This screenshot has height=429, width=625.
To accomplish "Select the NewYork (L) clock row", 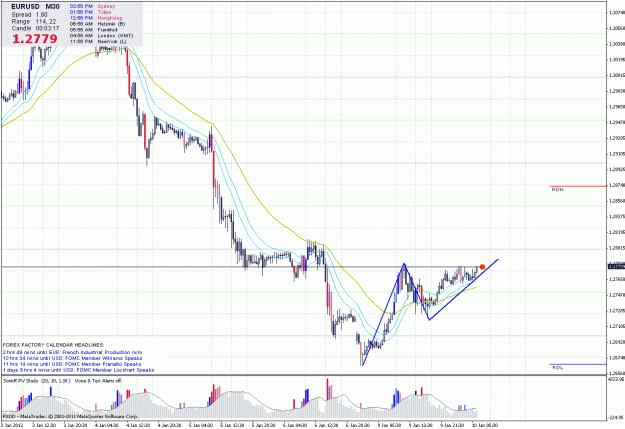I will point(98,41).
